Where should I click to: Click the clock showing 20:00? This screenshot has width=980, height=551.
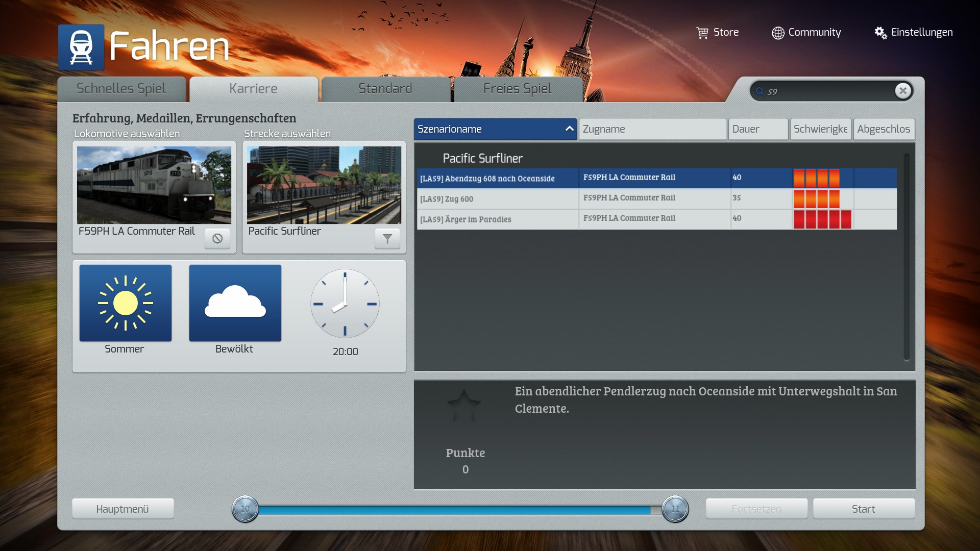coord(345,304)
